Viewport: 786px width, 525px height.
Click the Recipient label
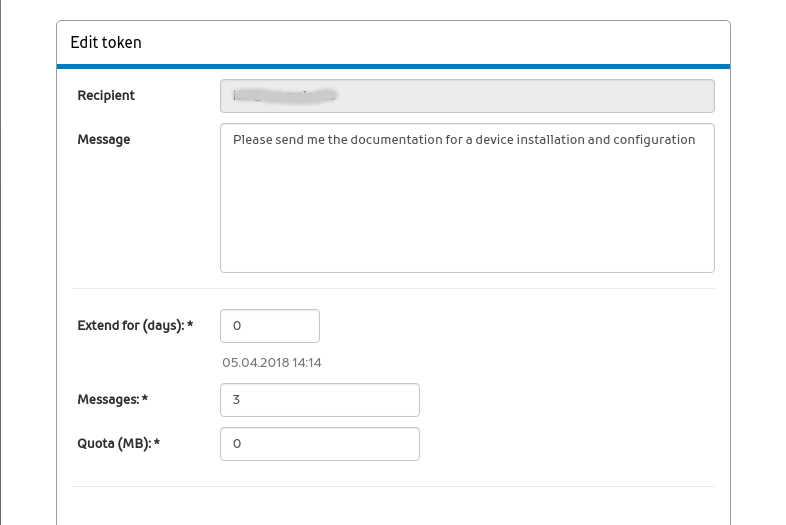tap(106, 96)
